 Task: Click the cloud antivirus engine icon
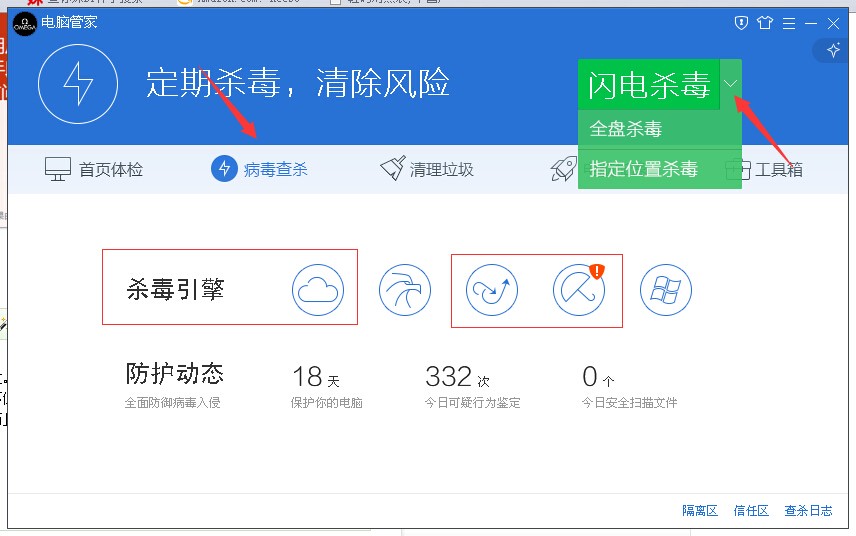coord(318,290)
